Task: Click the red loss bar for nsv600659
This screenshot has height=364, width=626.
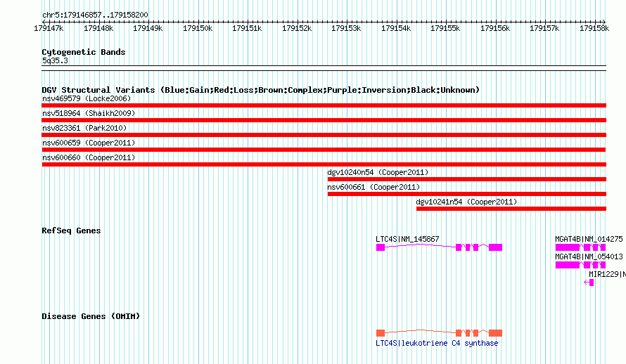Action: coord(324,150)
